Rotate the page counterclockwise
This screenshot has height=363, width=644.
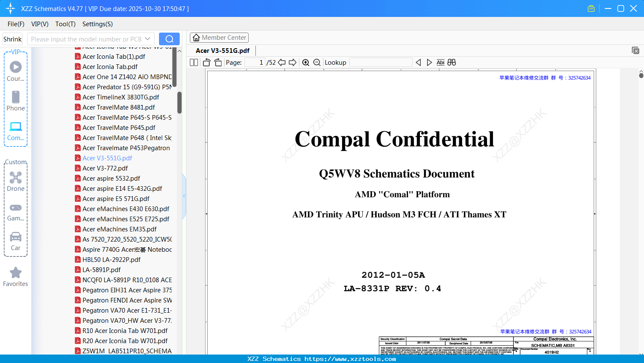tap(207, 63)
